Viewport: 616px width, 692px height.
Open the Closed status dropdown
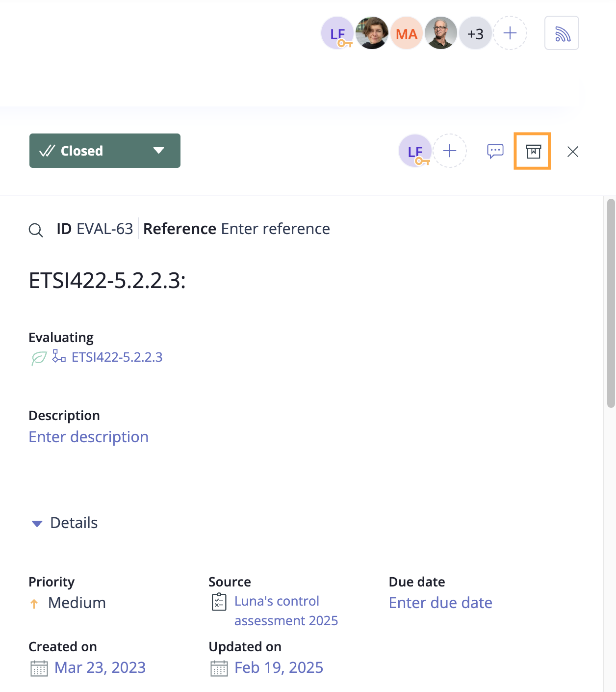105,151
